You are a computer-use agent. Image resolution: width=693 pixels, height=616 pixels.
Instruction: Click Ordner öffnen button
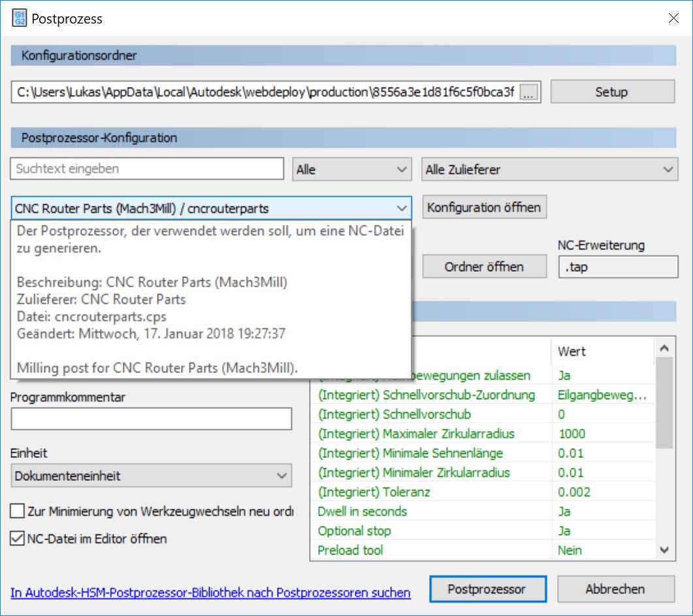[485, 267]
